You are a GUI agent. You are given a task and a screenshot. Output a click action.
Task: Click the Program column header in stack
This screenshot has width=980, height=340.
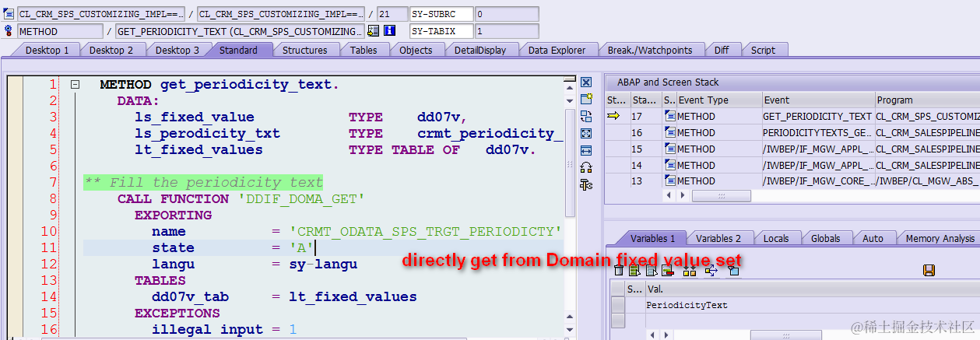(x=927, y=100)
